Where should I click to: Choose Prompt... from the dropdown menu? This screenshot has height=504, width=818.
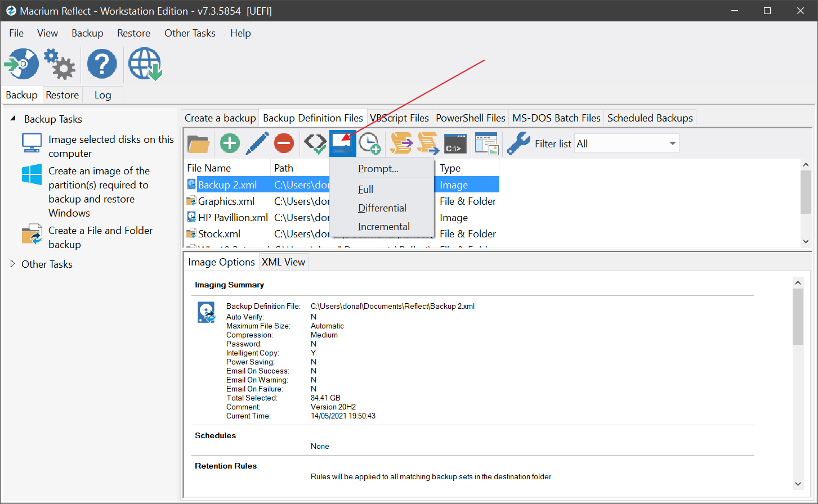(382, 169)
